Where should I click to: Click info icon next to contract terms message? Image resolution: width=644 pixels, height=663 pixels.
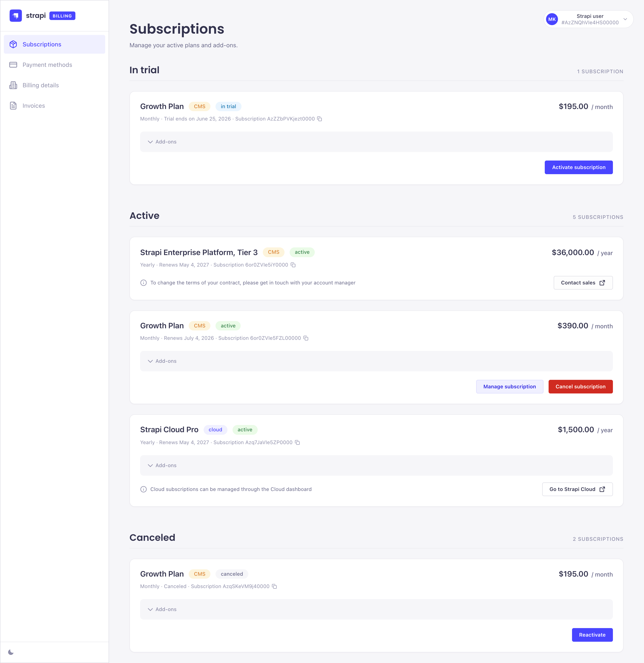[144, 283]
